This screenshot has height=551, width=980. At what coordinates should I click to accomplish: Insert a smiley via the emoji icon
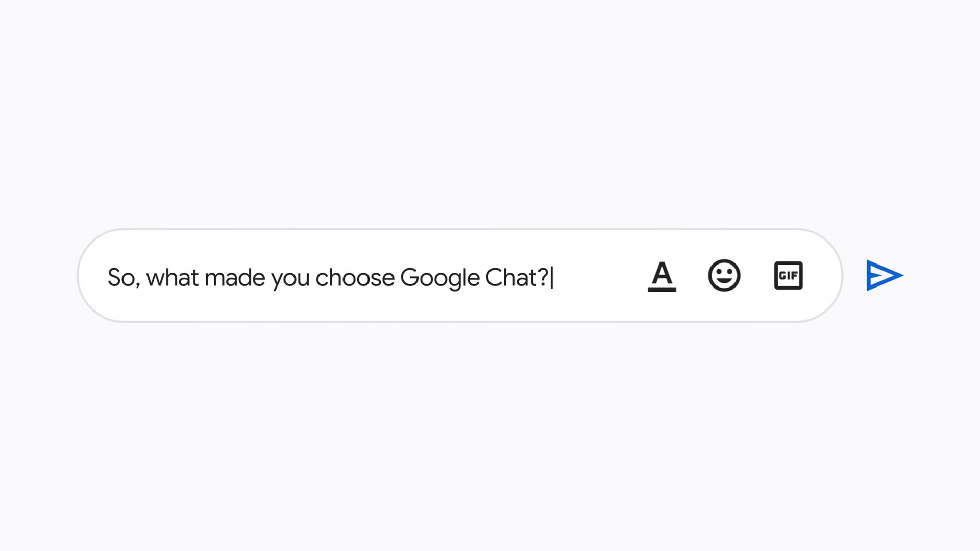[724, 276]
